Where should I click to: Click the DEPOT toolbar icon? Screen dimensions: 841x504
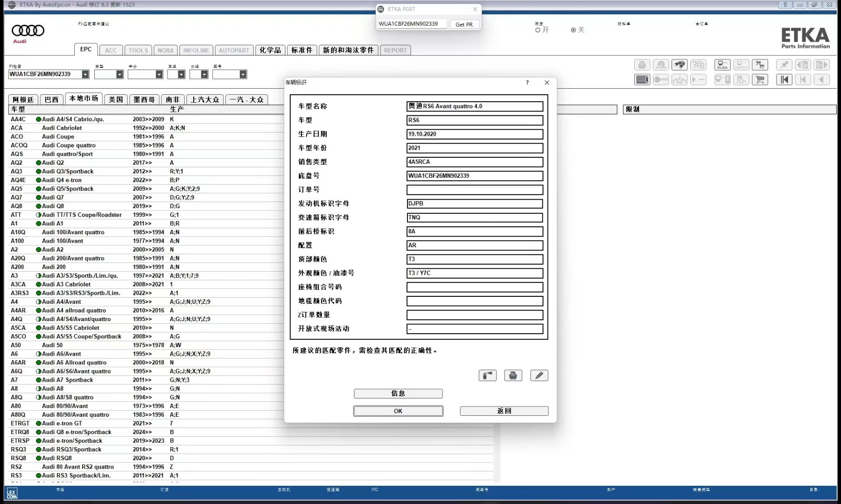click(741, 65)
